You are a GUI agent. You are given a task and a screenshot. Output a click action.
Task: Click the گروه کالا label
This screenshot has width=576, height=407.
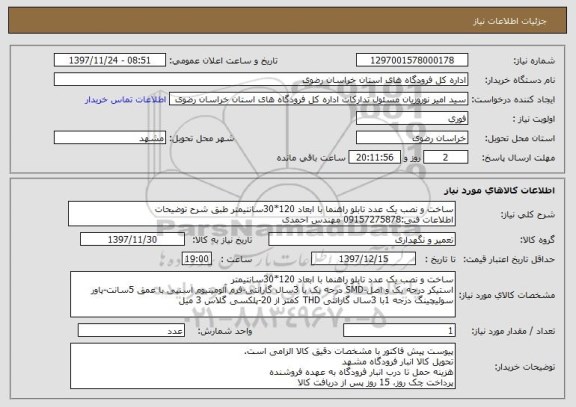point(537,240)
